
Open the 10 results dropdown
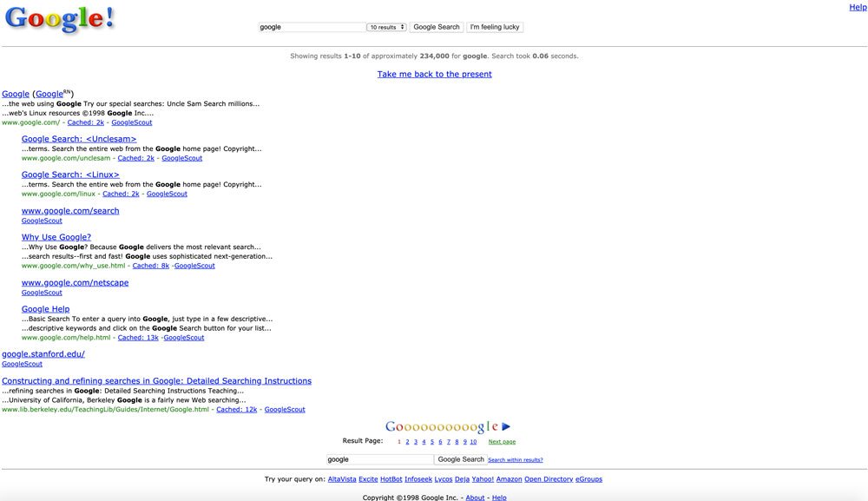(x=386, y=27)
